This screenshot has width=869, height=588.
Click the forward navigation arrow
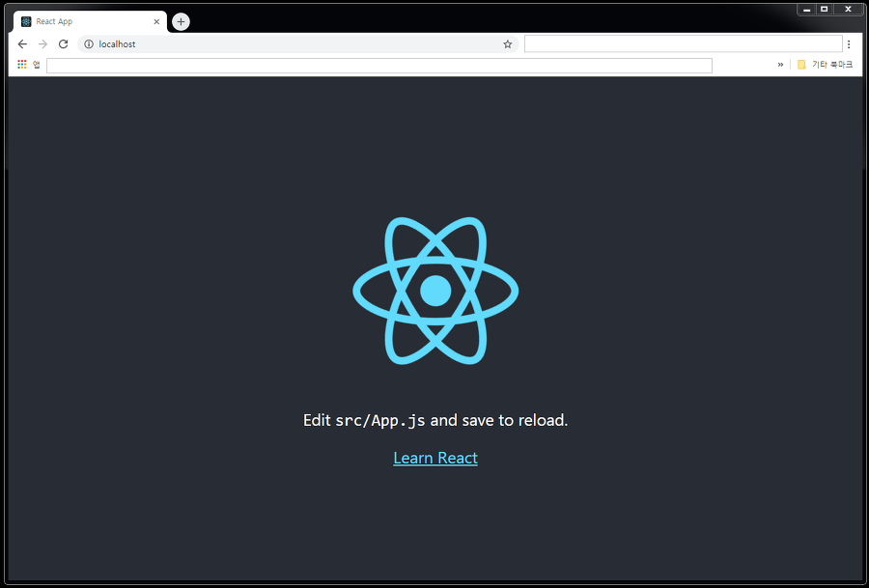42,44
